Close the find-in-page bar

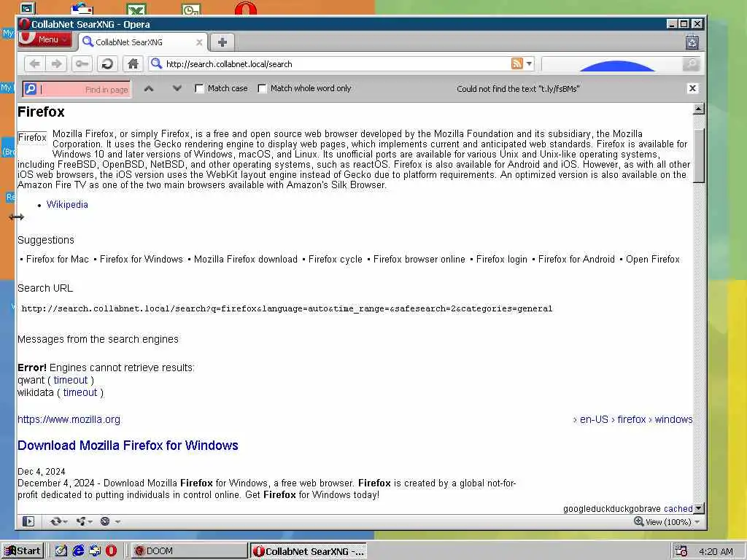pyautogui.click(x=693, y=88)
